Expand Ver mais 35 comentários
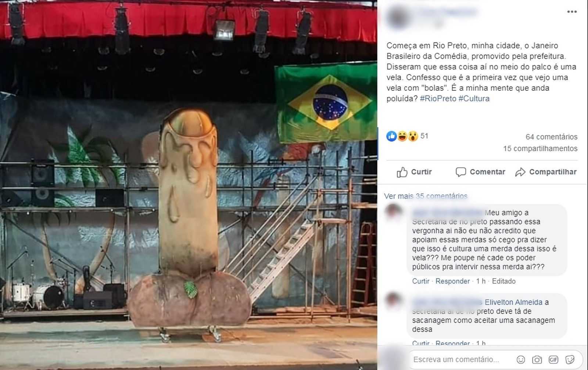Screen dimensions: 588x370 pos(426,196)
